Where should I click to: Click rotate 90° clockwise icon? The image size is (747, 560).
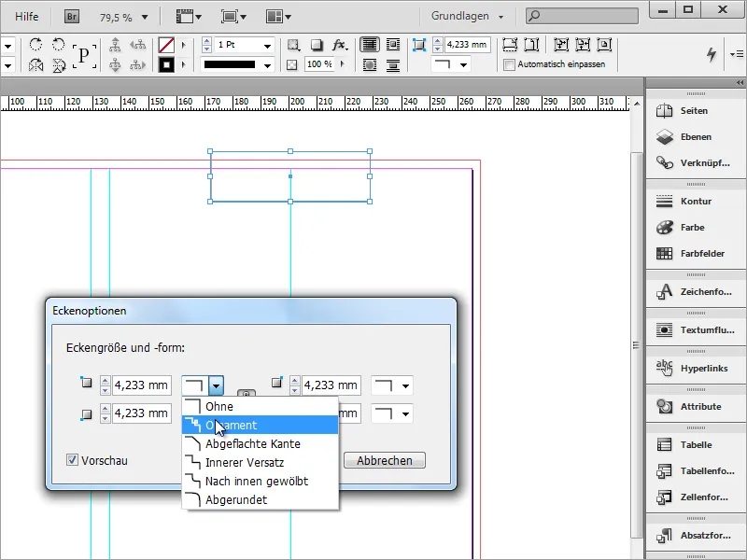click(35, 45)
